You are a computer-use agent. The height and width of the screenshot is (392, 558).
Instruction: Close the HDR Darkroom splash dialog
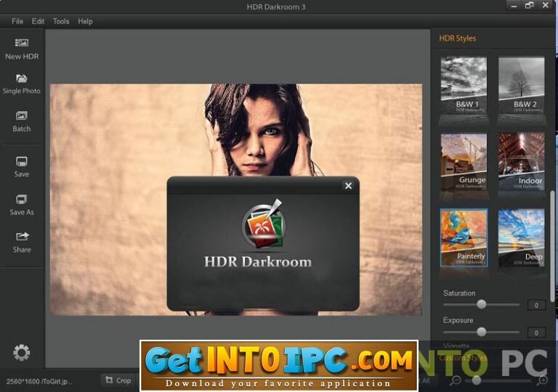click(349, 185)
